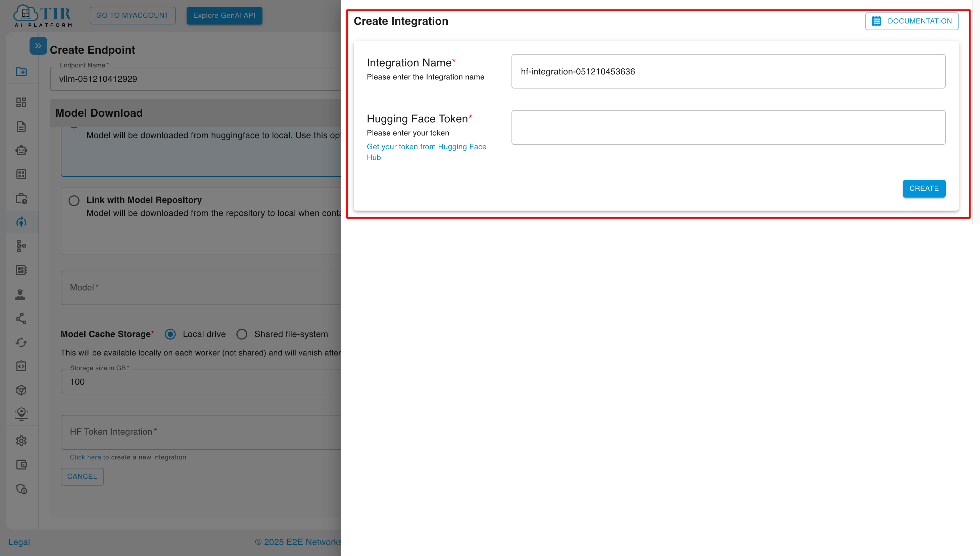Open the code clipboard sidebar icon

click(x=21, y=366)
